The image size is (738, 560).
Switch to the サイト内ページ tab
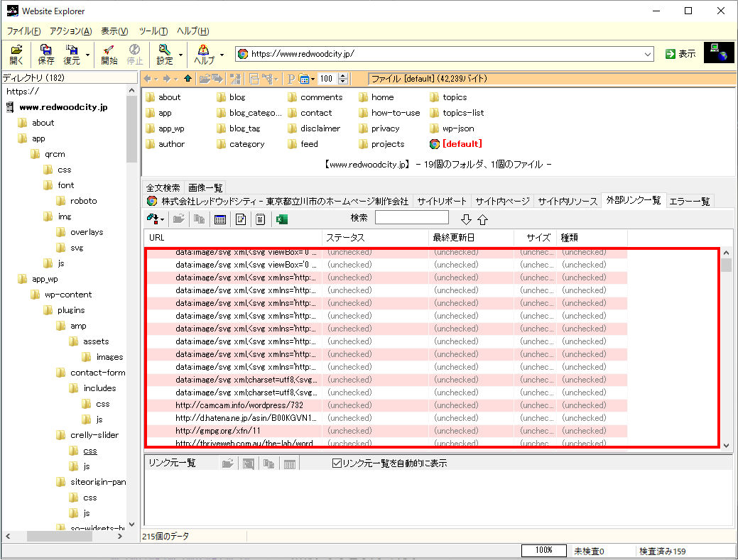click(502, 202)
